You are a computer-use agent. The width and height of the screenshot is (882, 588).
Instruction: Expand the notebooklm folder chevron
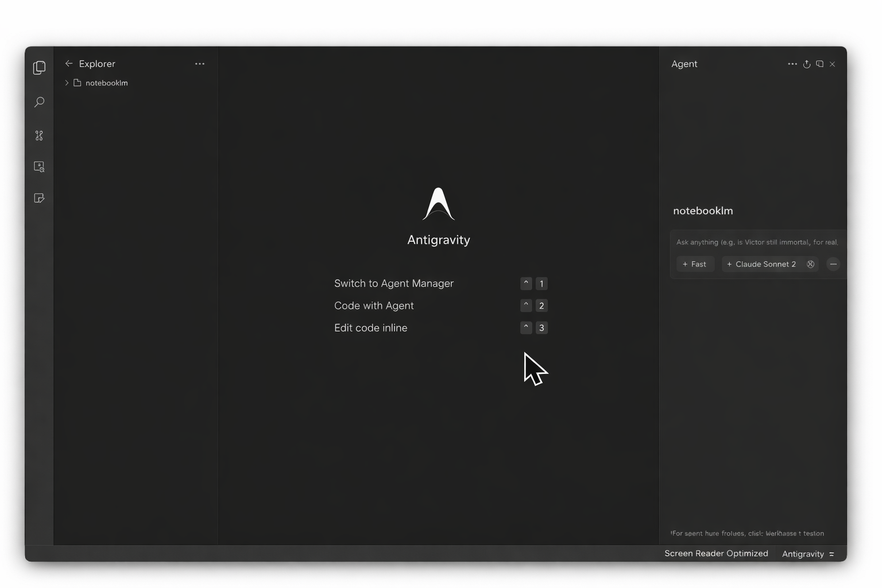(67, 83)
